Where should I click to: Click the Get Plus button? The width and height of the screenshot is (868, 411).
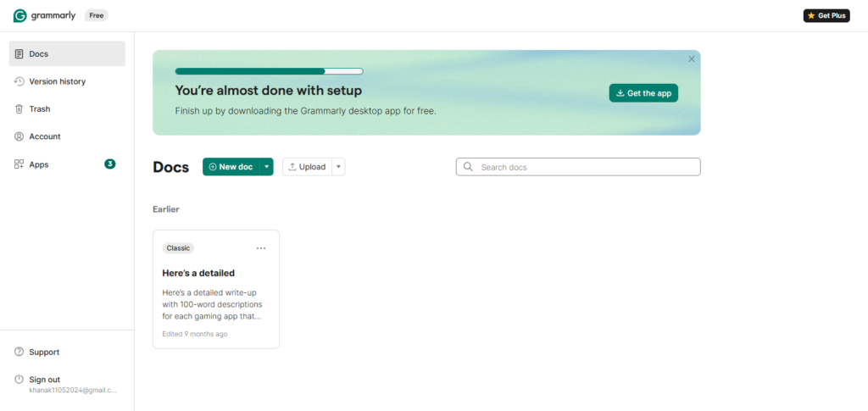826,15
